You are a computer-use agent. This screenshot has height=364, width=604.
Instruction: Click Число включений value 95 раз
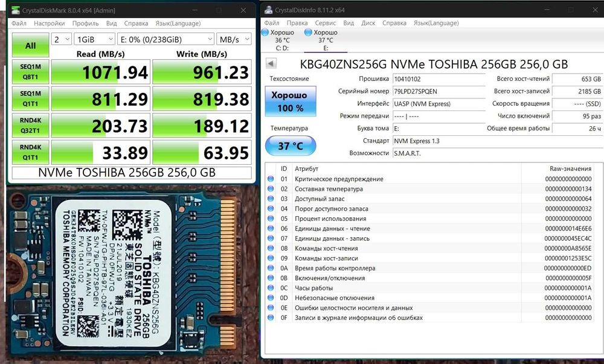577,116
